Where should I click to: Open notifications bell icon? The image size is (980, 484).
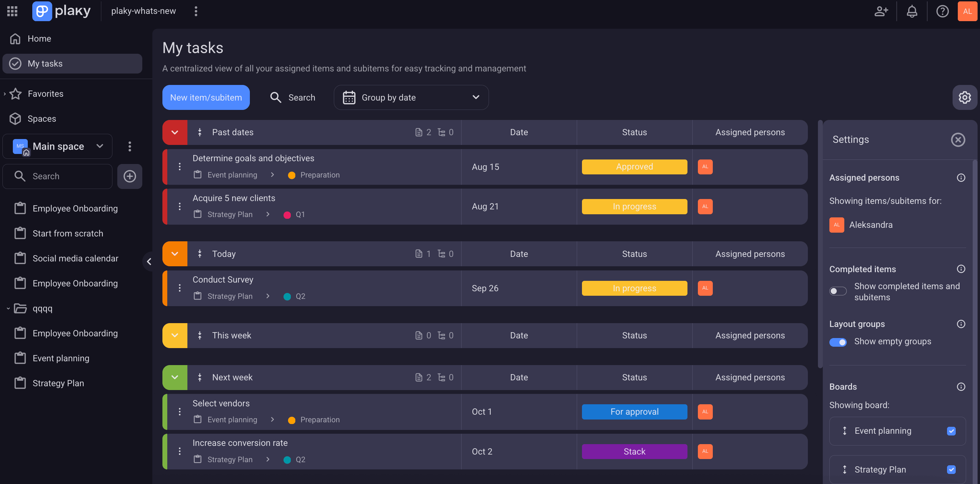tap(912, 11)
